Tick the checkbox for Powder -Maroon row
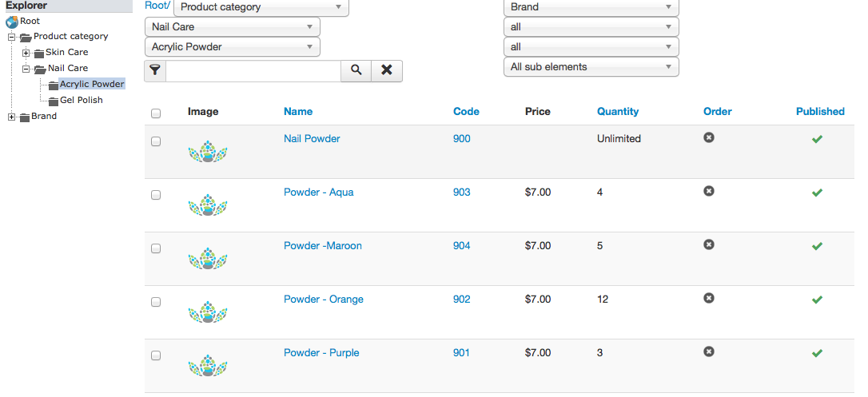The height and width of the screenshot is (397, 868). pyautogui.click(x=156, y=248)
